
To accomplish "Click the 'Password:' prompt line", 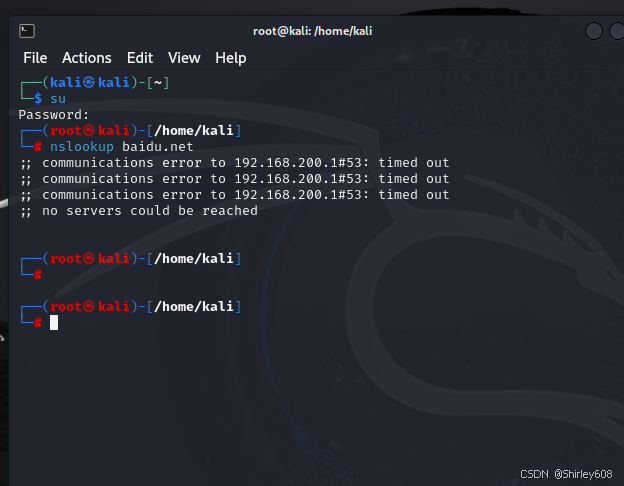I will 54,115.
